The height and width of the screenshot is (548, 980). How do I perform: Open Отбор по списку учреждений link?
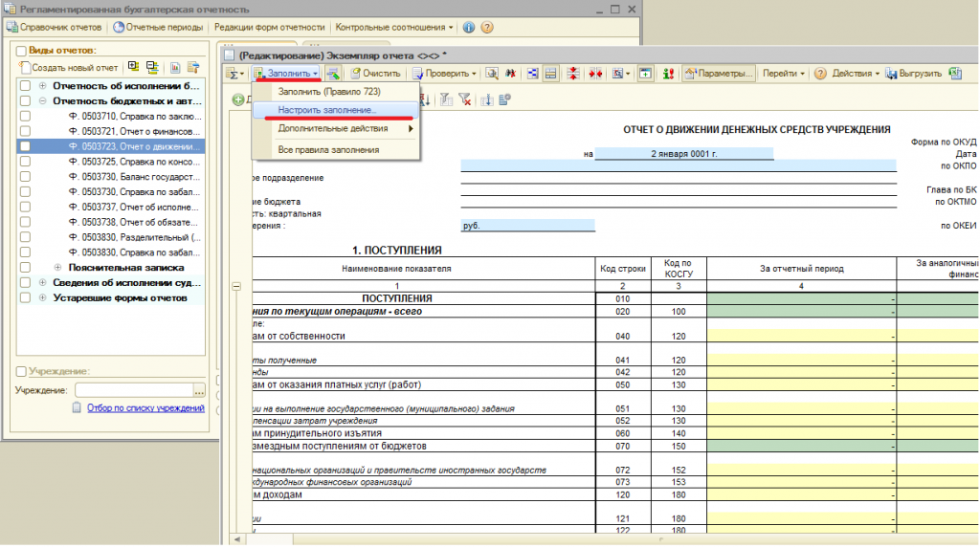click(x=145, y=408)
